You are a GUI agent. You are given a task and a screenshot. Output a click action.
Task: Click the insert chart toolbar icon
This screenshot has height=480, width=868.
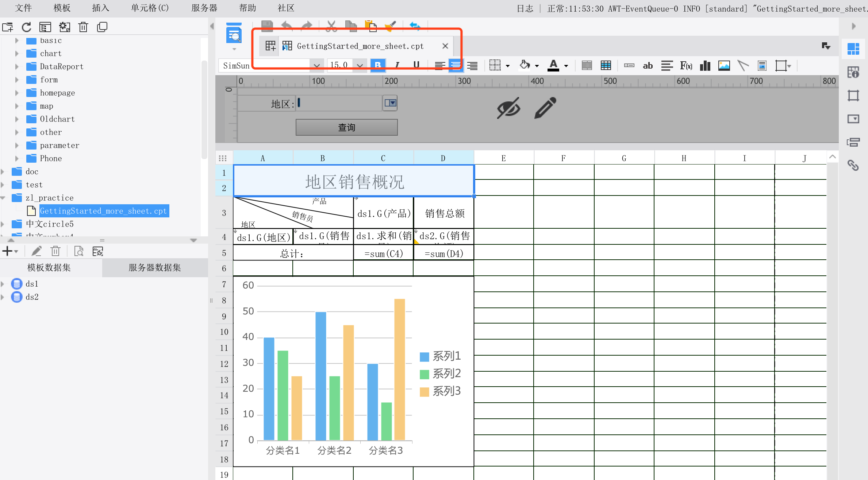pos(705,66)
